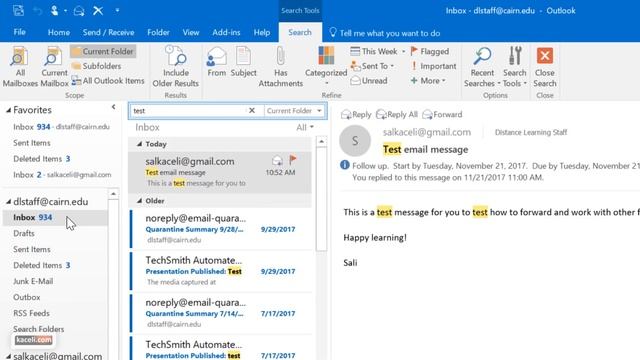640x360 pixels.
Task: Clear the search box with X
Action: 252,111
